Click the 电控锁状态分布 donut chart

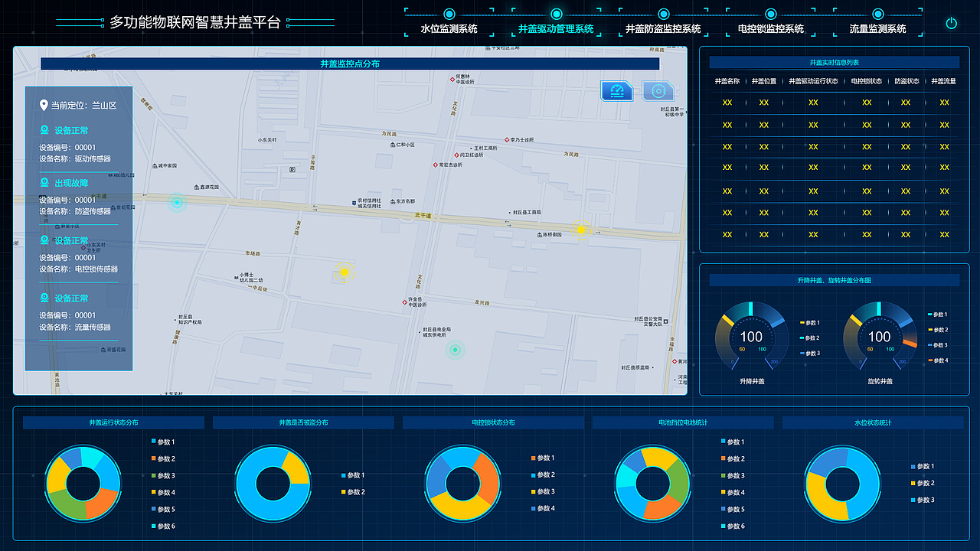462,483
